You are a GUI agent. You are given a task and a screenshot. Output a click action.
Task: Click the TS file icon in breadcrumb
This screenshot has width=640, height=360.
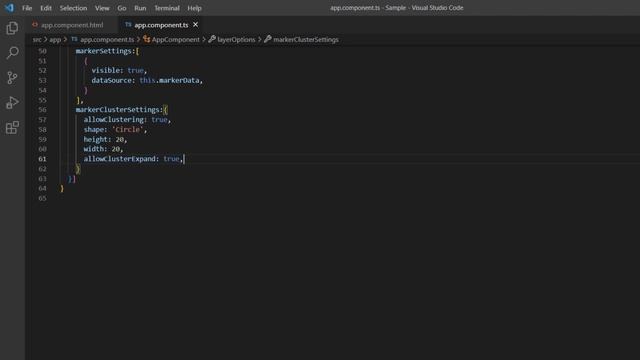[74, 39]
